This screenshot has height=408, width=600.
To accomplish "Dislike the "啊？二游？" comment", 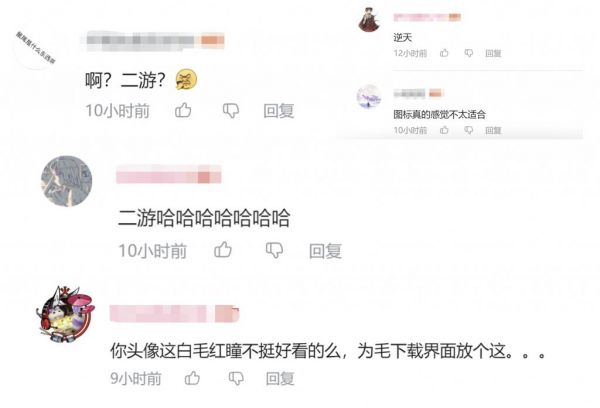I will [x=231, y=111].
